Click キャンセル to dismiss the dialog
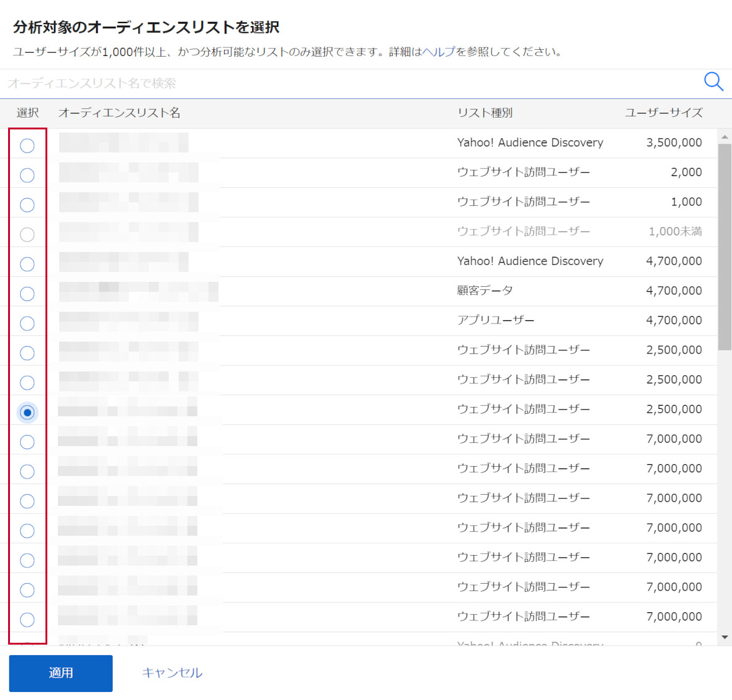 [x=172, y=673]
